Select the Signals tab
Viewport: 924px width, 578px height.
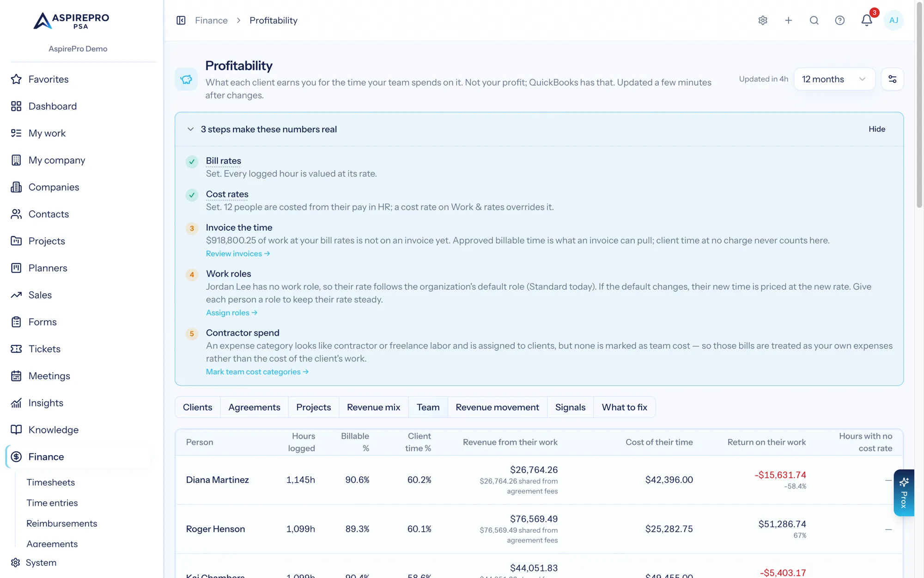click(x=570, y=407)
